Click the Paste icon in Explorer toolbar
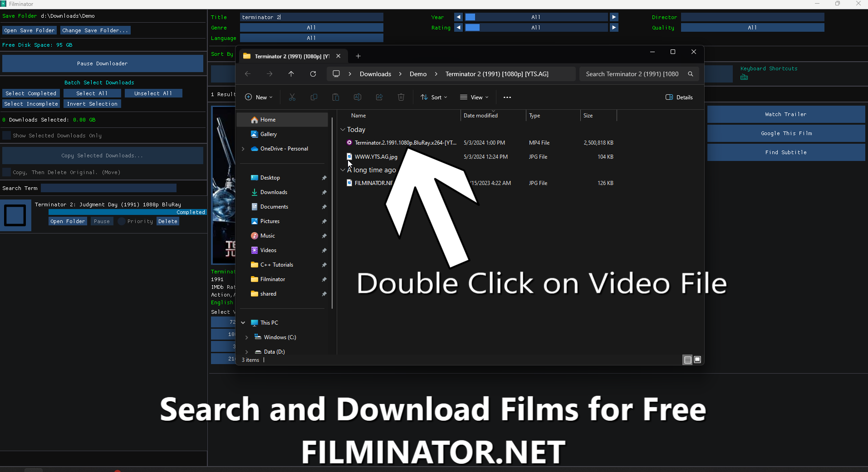868x472 pixels. pos(336,97)
